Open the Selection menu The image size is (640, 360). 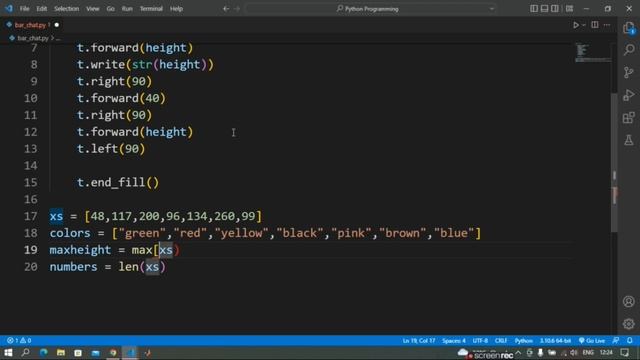tap(67, 9)
